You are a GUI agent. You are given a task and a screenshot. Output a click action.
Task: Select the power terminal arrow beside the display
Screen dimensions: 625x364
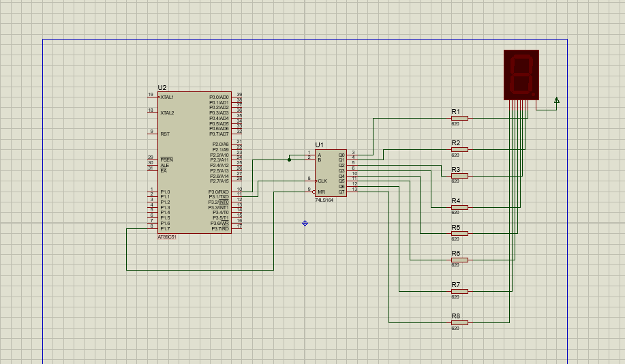coord(556,100)
